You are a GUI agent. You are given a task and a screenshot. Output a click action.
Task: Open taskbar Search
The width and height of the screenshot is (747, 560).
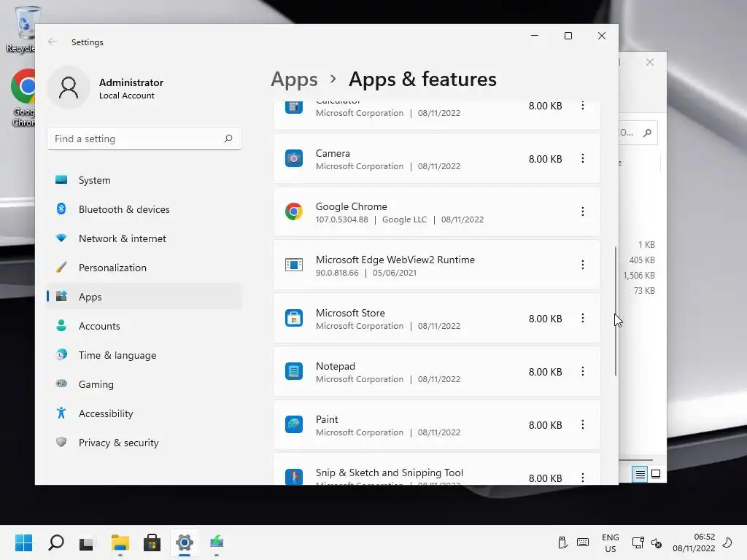point(56,542)
